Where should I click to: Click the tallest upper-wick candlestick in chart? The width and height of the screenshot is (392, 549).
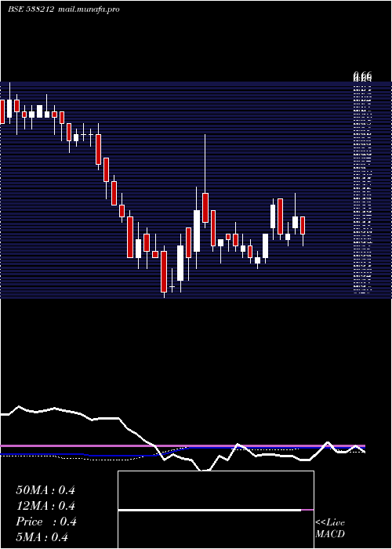click(205, 181)
